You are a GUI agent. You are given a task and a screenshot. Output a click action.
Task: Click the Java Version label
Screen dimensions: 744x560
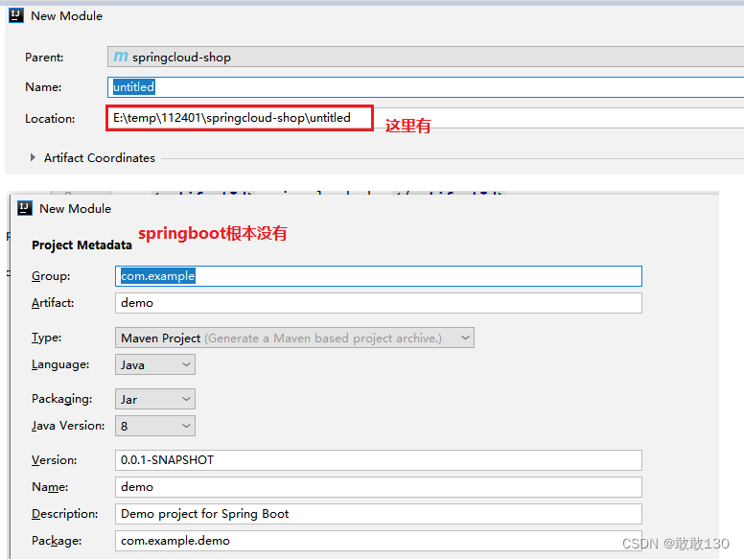pyautogui.click(x=68, y=426)
